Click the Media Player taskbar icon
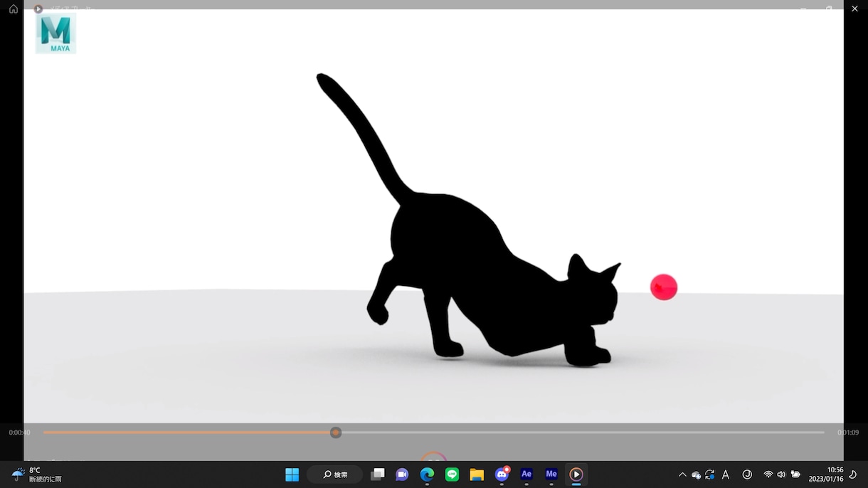The image size is (868, 488). coord(576,474)
